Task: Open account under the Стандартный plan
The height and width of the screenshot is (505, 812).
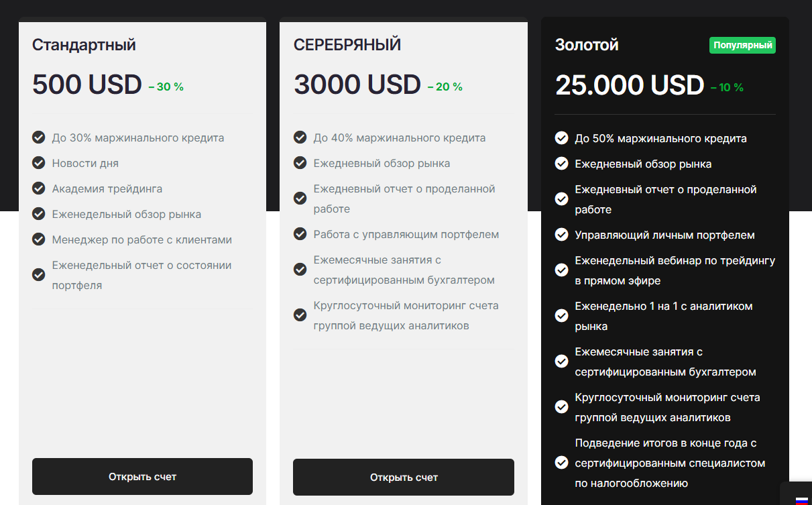Action: 142,477
